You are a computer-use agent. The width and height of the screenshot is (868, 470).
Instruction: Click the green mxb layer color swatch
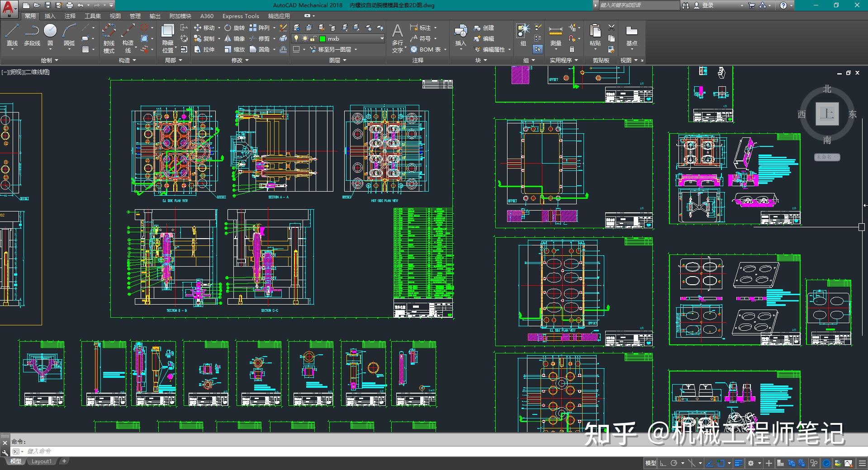pos(322,38)
